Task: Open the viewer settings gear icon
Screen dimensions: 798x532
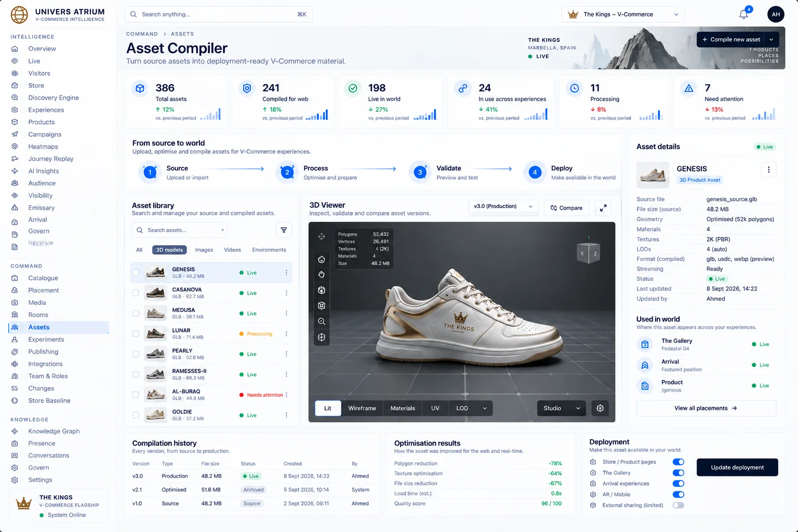Action: pyautogui.click(x=600, y=408)
